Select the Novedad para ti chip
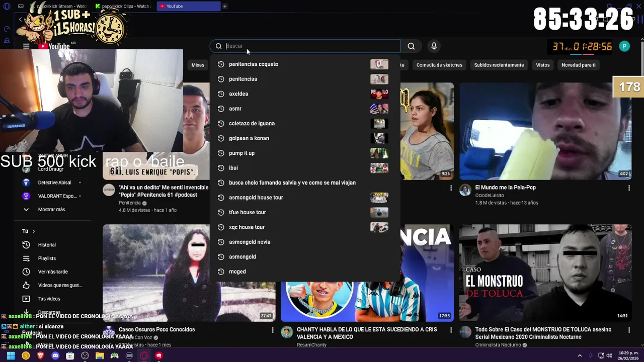The width and height of the screenshot is (644, 362). coord(578,65)
